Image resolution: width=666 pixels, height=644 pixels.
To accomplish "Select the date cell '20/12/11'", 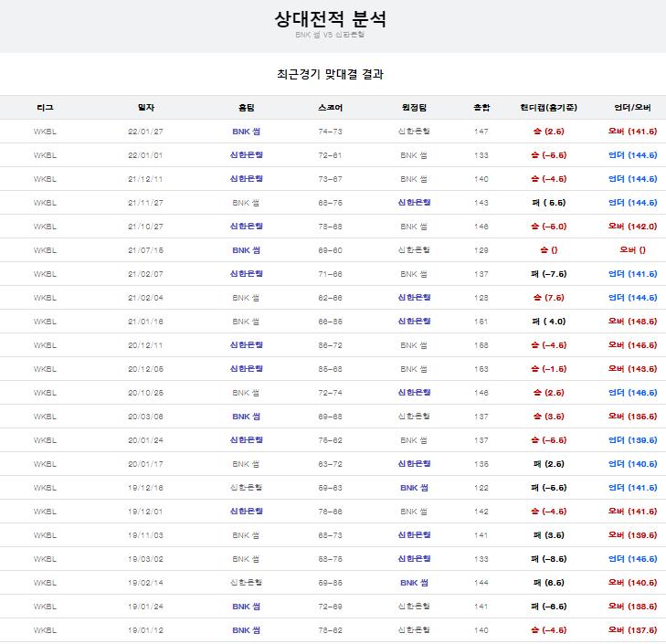I will tap(145, 346).
